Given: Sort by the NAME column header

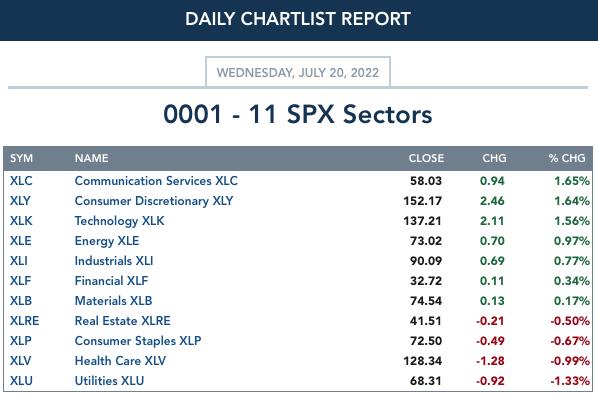Looking at the screenshot, I should pyautogui.click(x=92, y=158).
